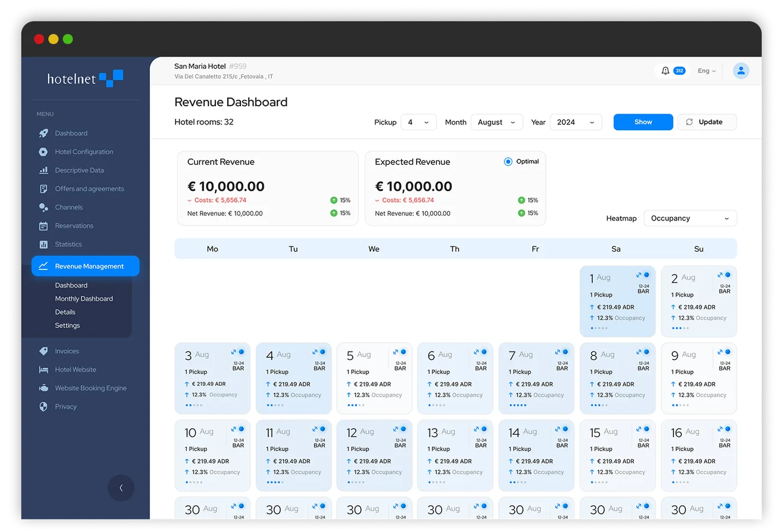Open Details submenu item

pyautogui.click(x=65, y=312)
